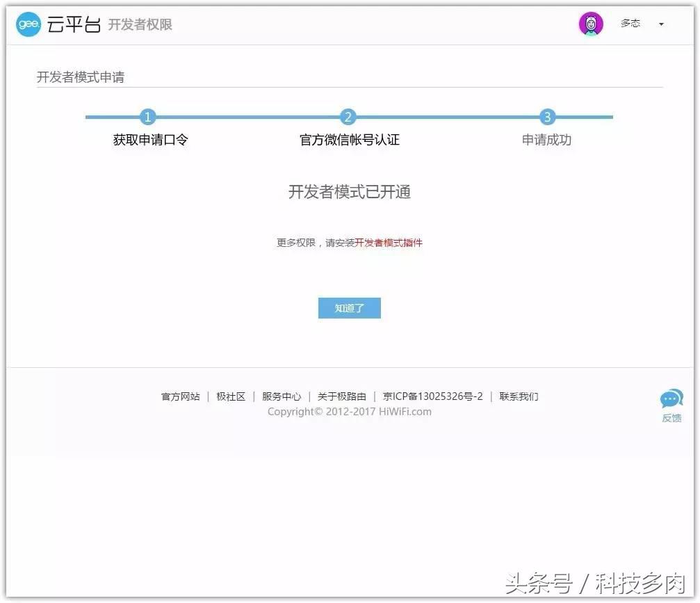Select step 2 circle icon
The height and width of the screenshot is (603, 700).
tap(349, 117)
